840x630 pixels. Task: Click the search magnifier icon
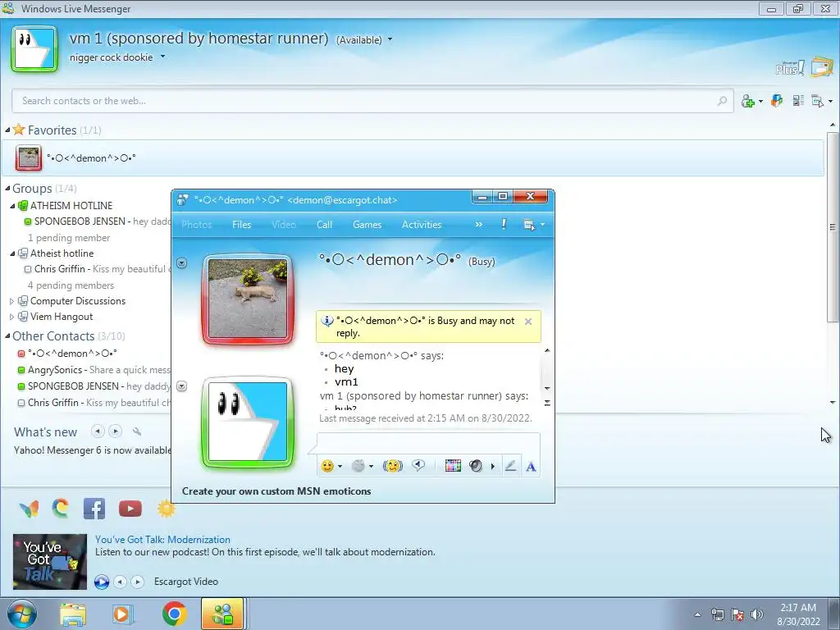(722, 101)
